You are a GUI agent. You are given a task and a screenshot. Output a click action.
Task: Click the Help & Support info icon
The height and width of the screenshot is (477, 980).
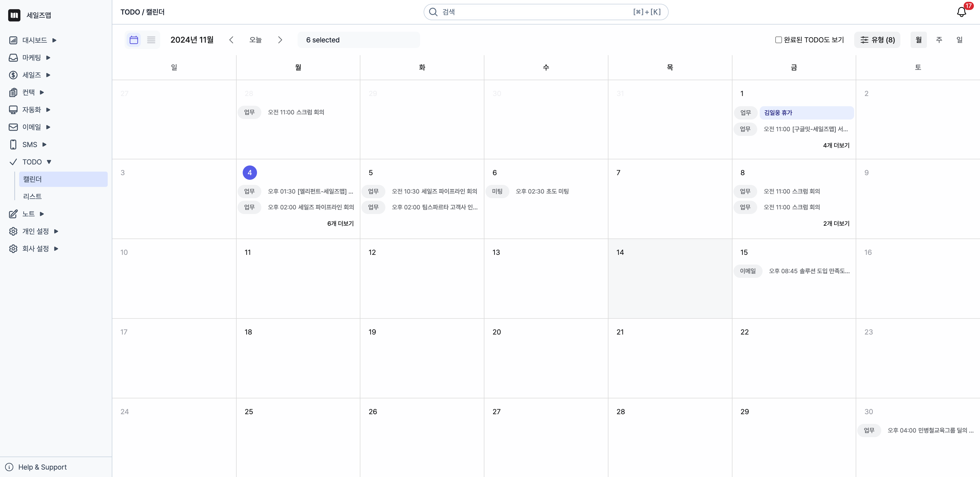9,467
